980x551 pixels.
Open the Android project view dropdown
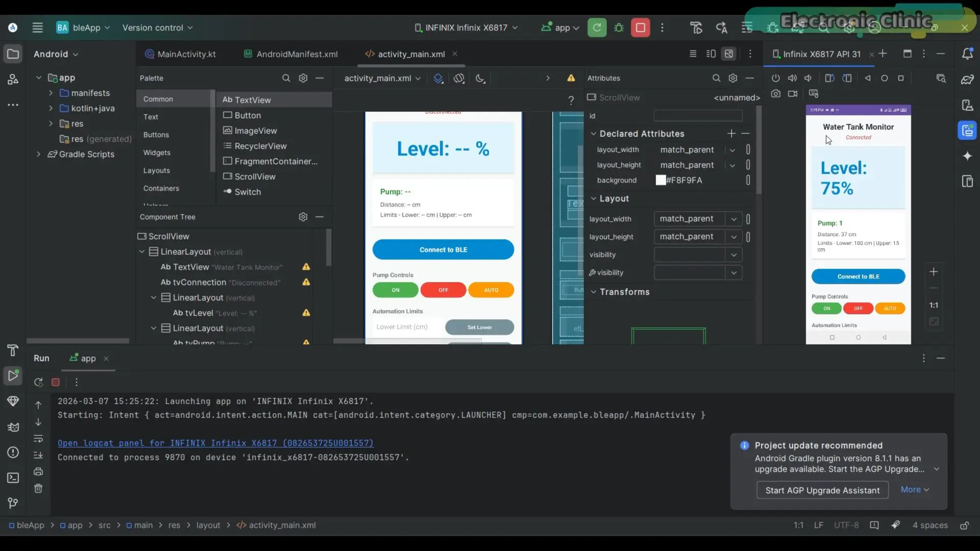click(x=56, y=54)
